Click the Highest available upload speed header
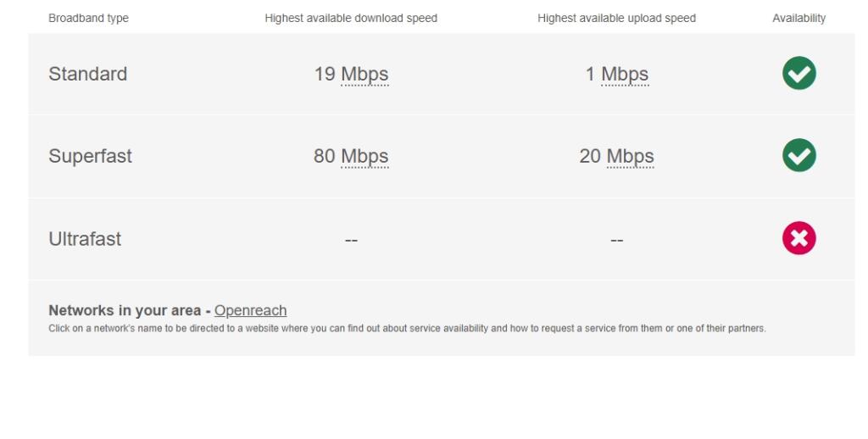 (617, 19)
